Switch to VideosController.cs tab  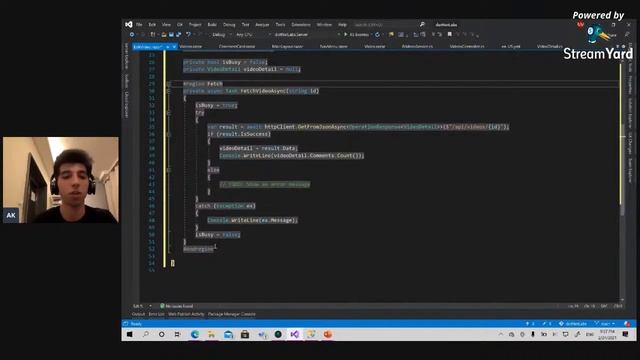tap(467, 47)
